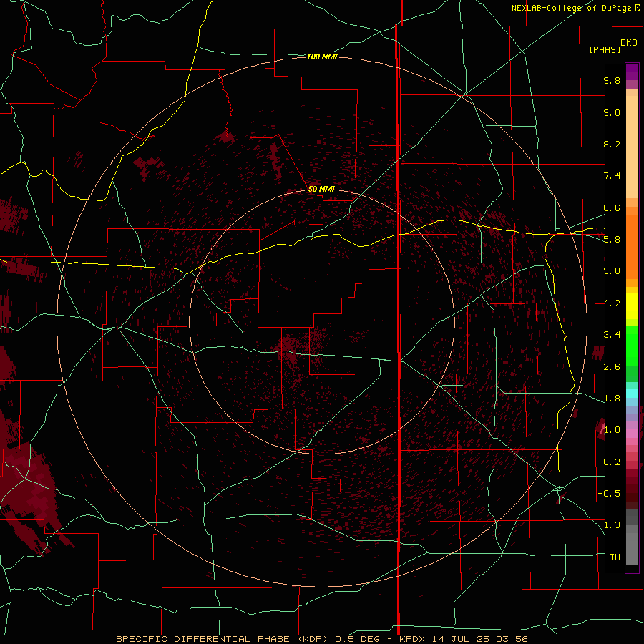Click the 1.8 scale value
The height and width of the screenshot is (644, 644).
[x=612, y=399]
